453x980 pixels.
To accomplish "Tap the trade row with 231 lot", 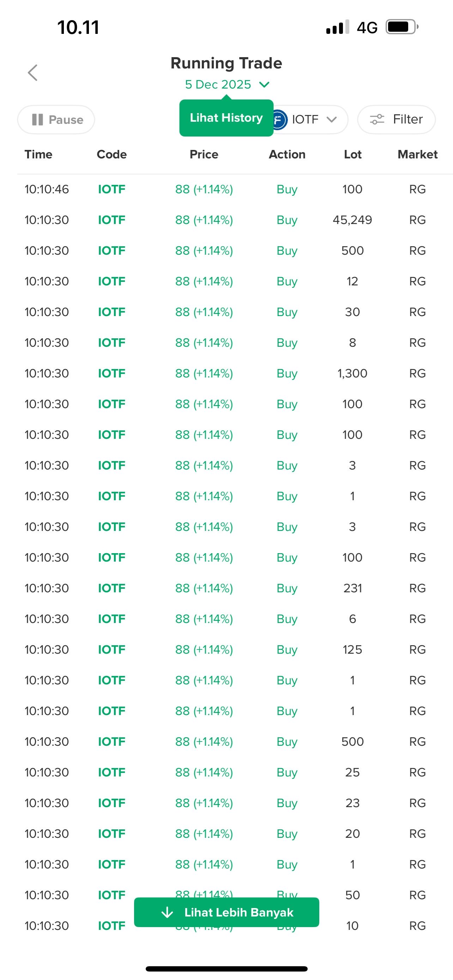I will pyautogui.click(x=226, y=588).
